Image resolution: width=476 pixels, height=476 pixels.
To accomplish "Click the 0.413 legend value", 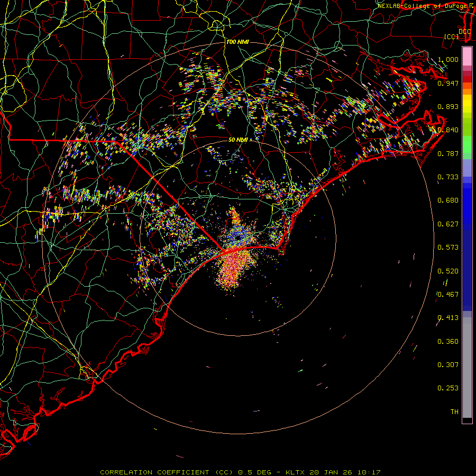I will 448,318.
